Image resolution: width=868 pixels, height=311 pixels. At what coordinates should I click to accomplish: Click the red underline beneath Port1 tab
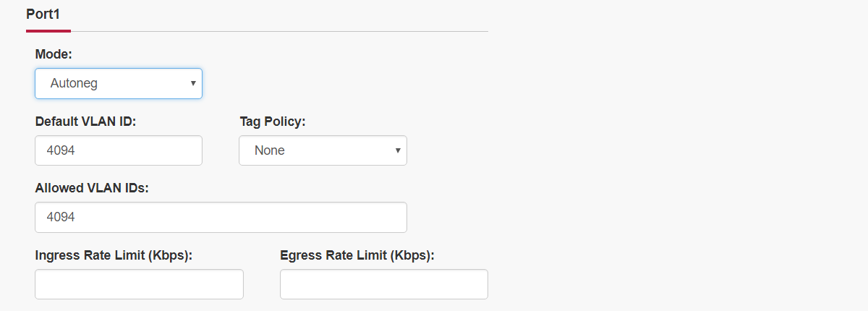pos(48,31)
